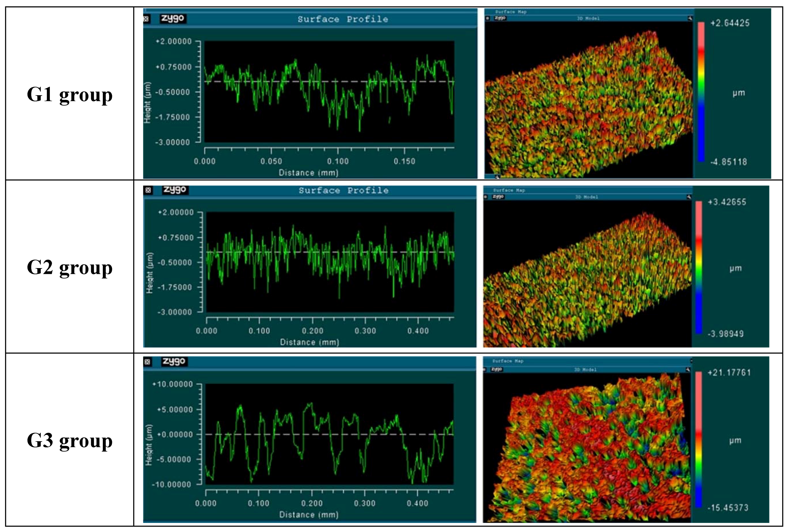Screen dimensions: 790x532
Task: Click wrench settings icon in G3 3D Model panel
Action: coord(688,369)
